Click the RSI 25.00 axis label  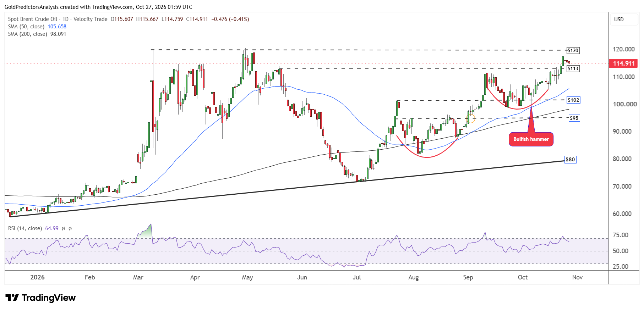point(621,267)
